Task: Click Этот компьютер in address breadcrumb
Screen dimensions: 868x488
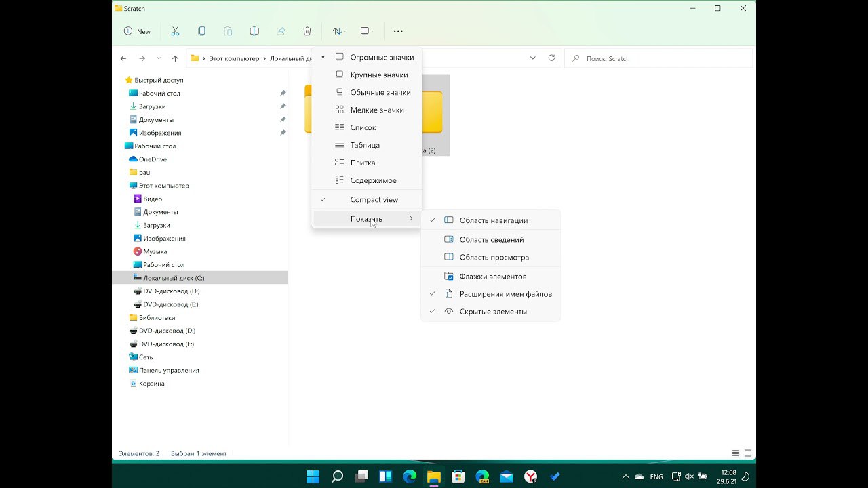Action: [x=234, y=58]
